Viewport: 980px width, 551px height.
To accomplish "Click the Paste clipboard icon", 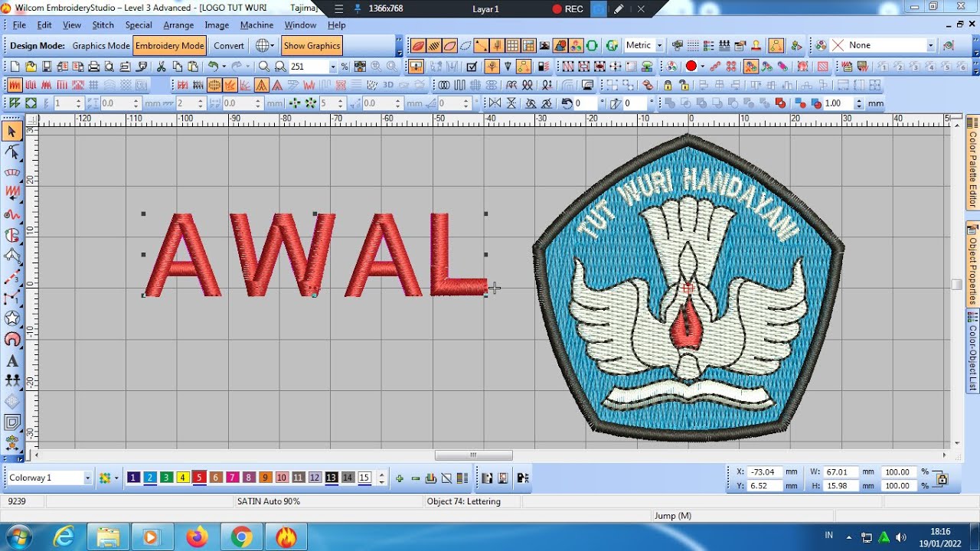I will (194, 67).
